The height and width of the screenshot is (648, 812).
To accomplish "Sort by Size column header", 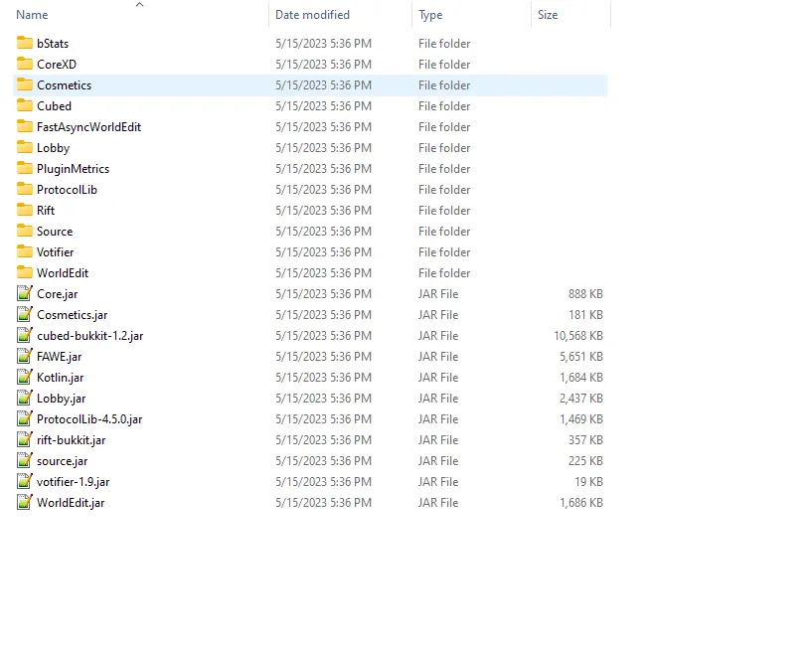I will (548, 15).
